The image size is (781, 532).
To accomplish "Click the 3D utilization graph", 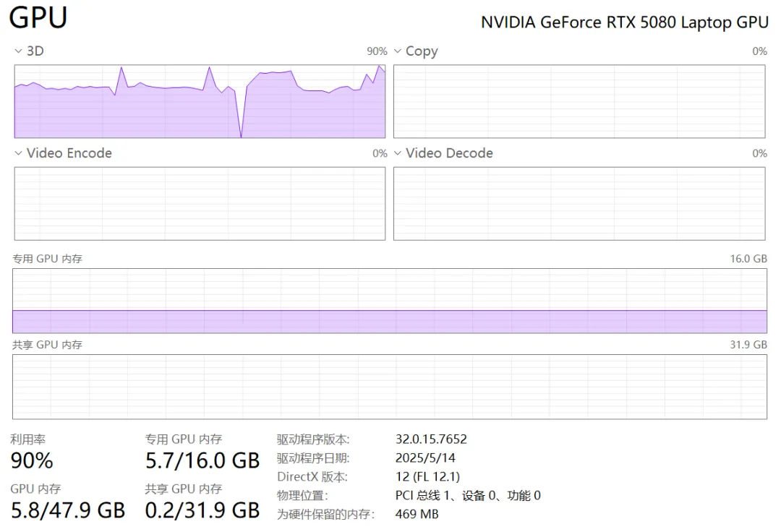I will 200,101.
